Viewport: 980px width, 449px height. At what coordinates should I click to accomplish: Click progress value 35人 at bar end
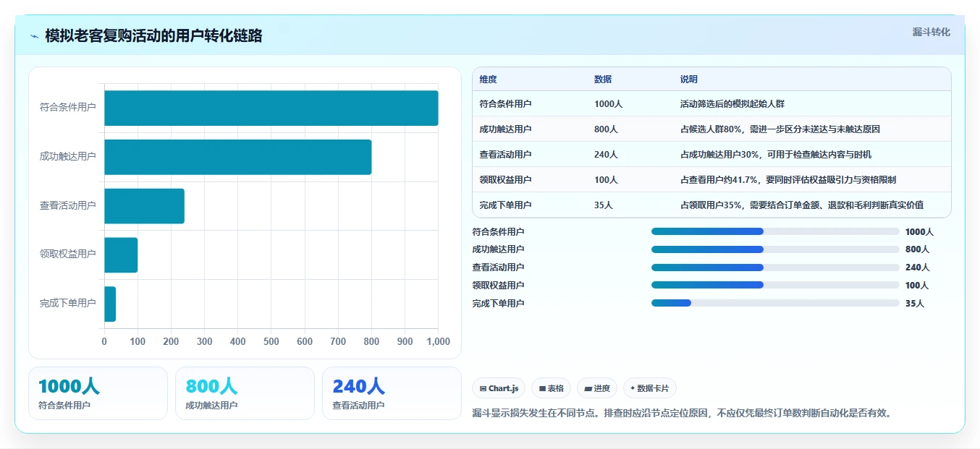(915, 304)
